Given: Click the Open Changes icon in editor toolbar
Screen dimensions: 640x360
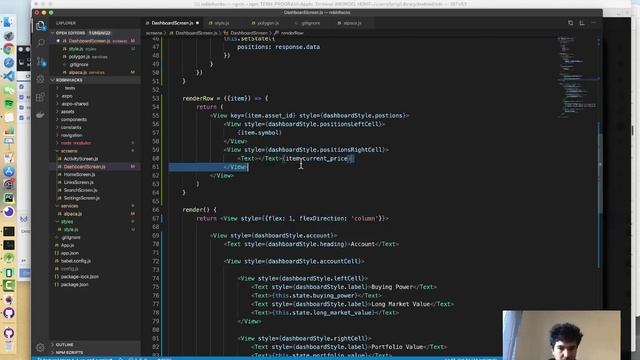Looking at the screenshot, I should (570, 23).
